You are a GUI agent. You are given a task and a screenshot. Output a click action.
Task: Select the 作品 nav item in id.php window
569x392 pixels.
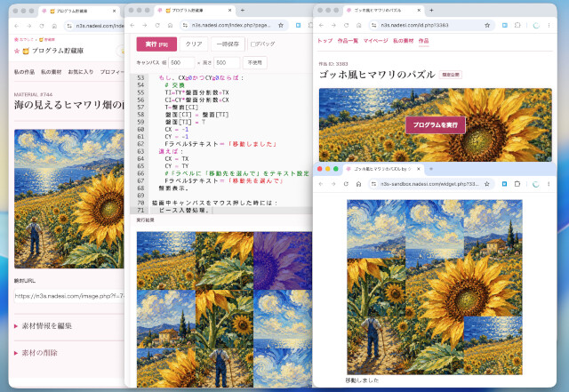pyautogui.click(x=423, y=41)
